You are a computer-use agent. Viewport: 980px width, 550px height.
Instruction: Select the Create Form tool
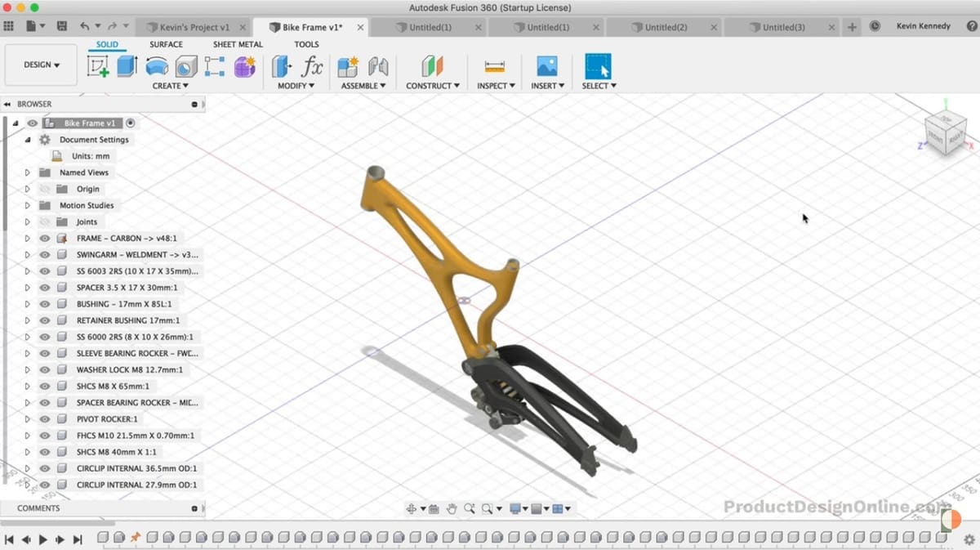click(244, 66)
